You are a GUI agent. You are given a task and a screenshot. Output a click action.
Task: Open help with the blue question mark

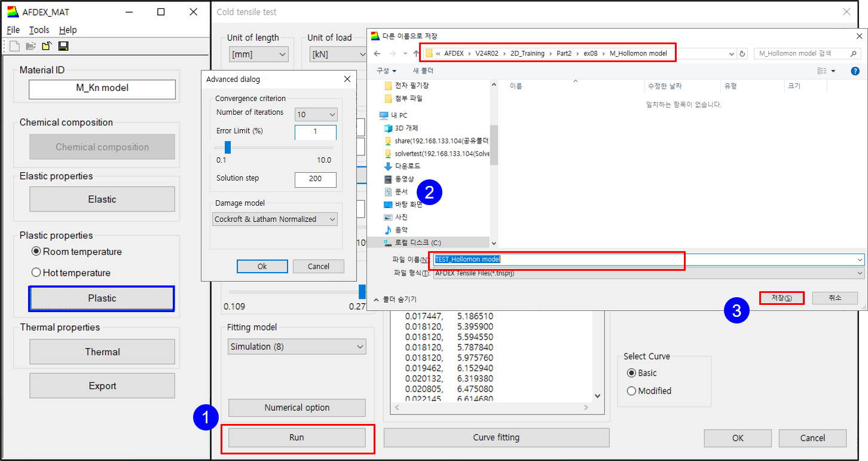click(855, 71)
